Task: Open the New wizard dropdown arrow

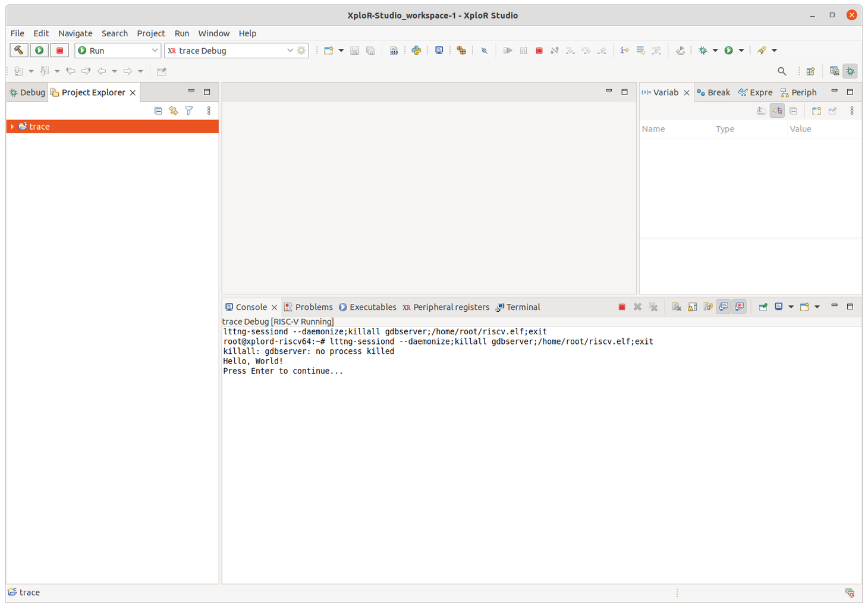Action: [341, 51]
